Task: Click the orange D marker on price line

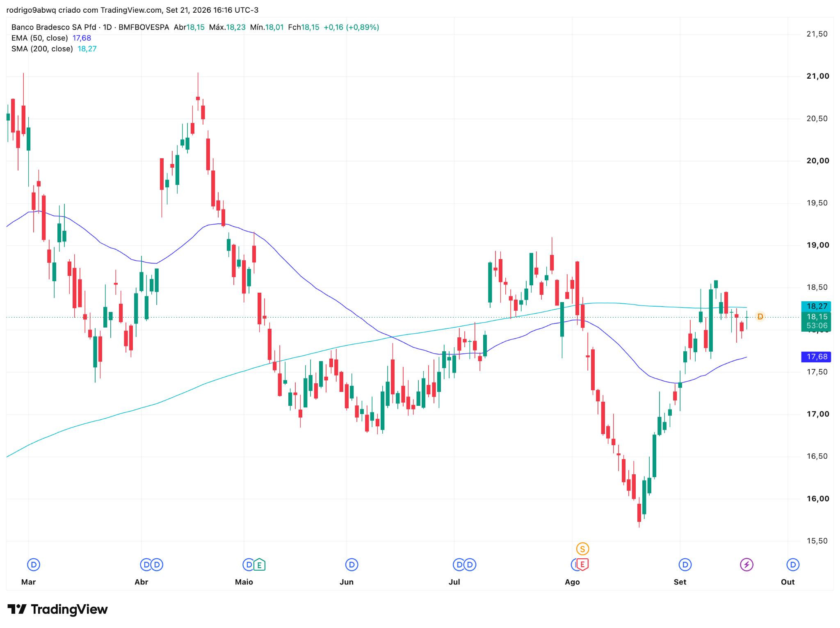Action: pyautogui.click(x=760, y=316)
